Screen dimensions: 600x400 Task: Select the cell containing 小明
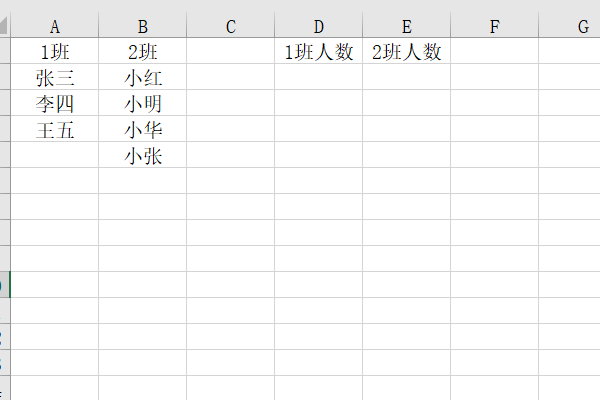(x=142, y=104)
